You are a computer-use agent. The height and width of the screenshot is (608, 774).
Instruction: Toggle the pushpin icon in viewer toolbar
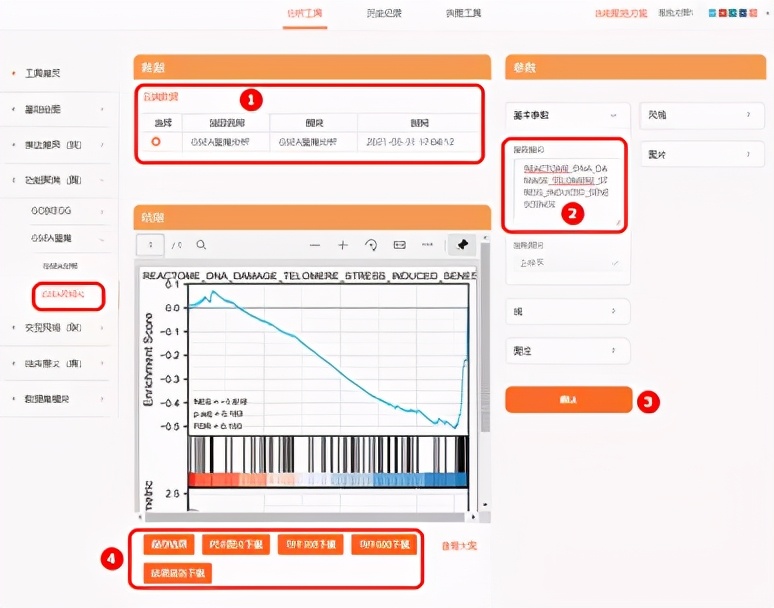pyautogui.click(x=462, y=245)
